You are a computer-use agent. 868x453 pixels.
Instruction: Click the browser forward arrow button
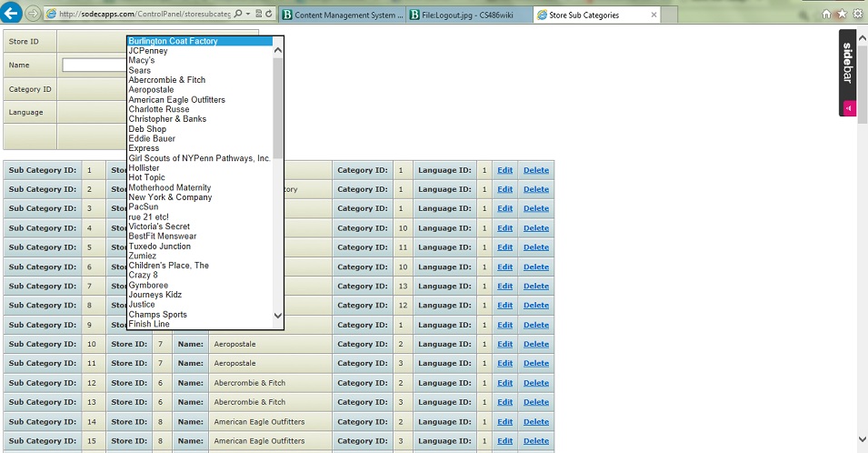pos(33,14)
